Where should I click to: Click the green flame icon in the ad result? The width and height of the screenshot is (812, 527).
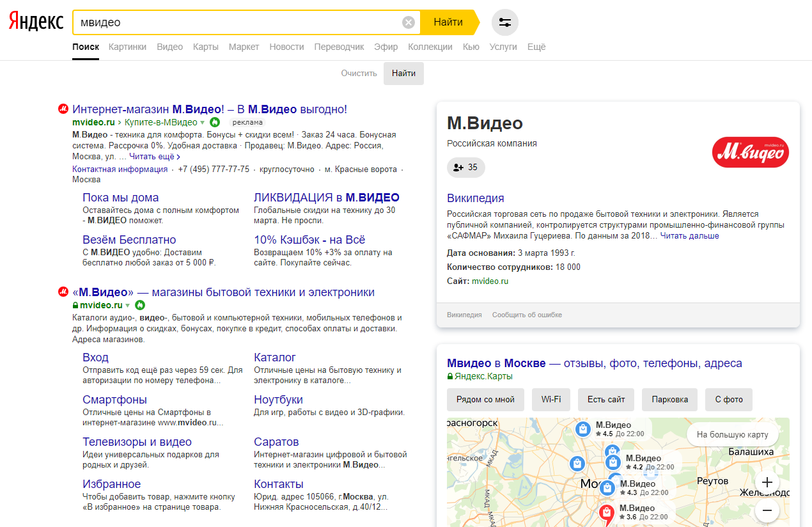click(x=215, y=122)
